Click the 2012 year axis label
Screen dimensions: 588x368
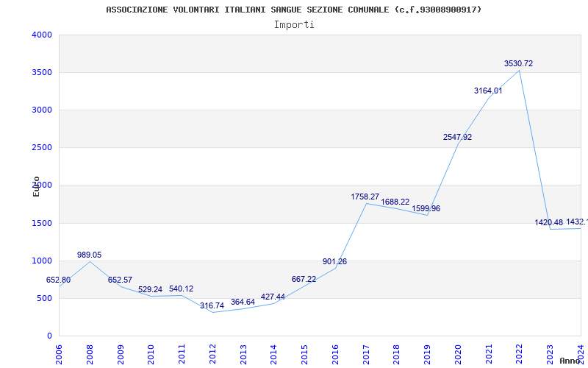(x=212, y=353)
